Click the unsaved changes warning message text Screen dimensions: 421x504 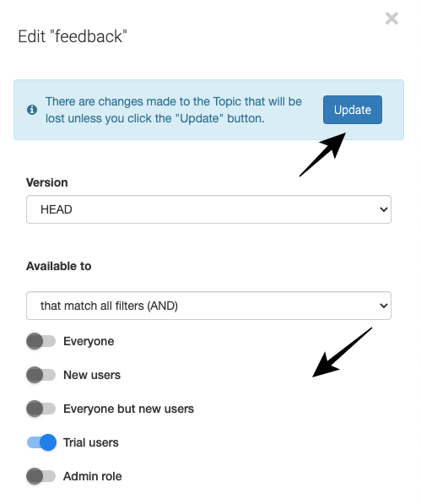pos(174,110)
